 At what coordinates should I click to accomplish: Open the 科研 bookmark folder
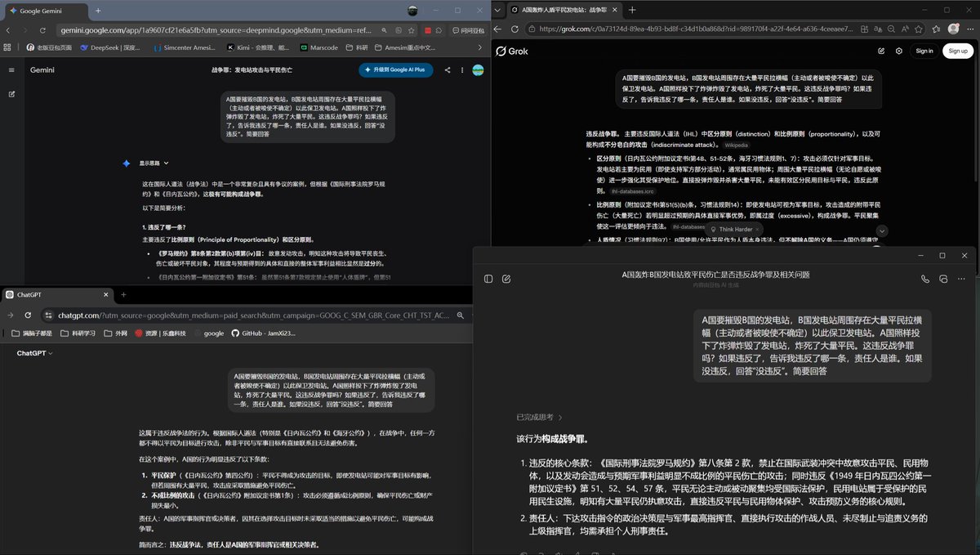[357, 47]
